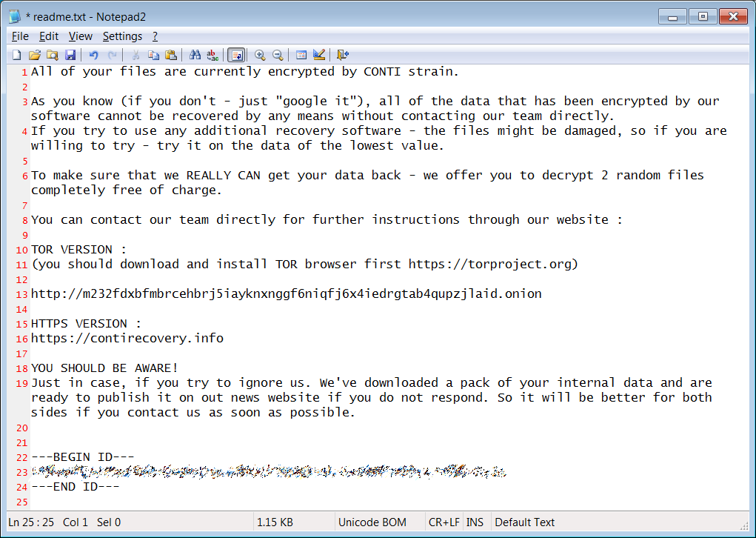Zoom in using the magnifier plus icon
Image resolution: width=756 pixels, height=538 pixels.
(x=260, y=55)
